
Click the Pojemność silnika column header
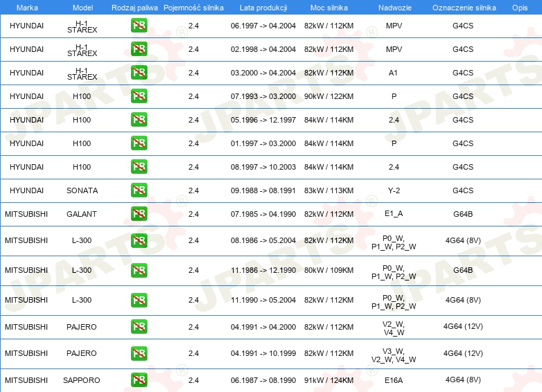(x=193, y=8)
